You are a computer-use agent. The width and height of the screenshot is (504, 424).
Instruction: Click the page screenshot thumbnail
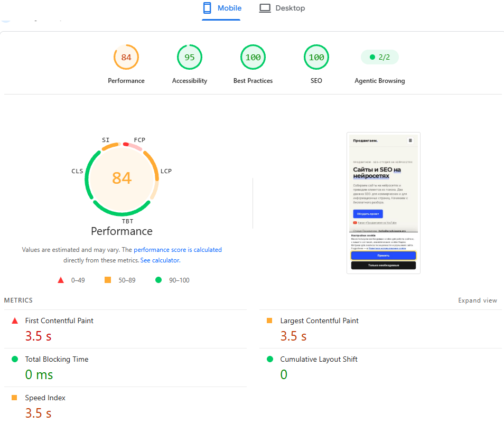pyautogui.click(x=384, y=203)
